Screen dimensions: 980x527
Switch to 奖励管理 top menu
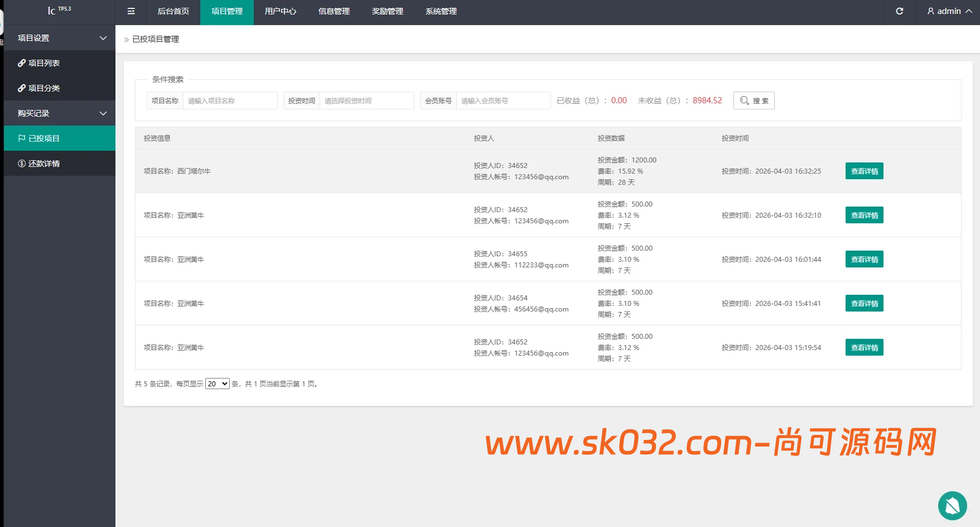[x=388, y=11]
